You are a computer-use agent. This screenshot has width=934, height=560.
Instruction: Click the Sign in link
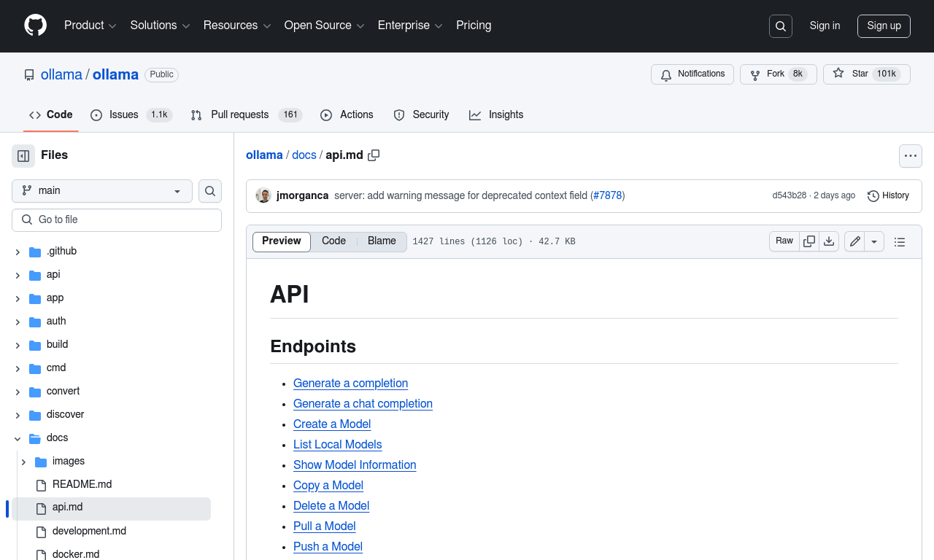coord(825,26)
